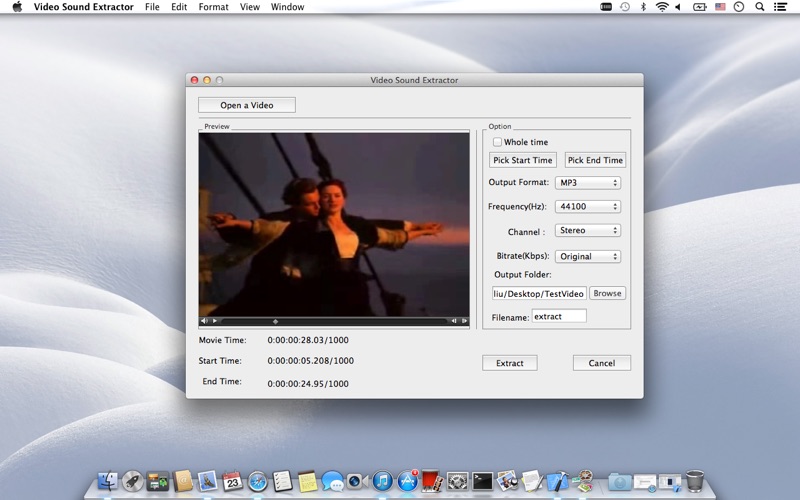The image size is (800, 500).
Task: Open the Format menu
Action: pyautogui.click(x=213, y=7)
